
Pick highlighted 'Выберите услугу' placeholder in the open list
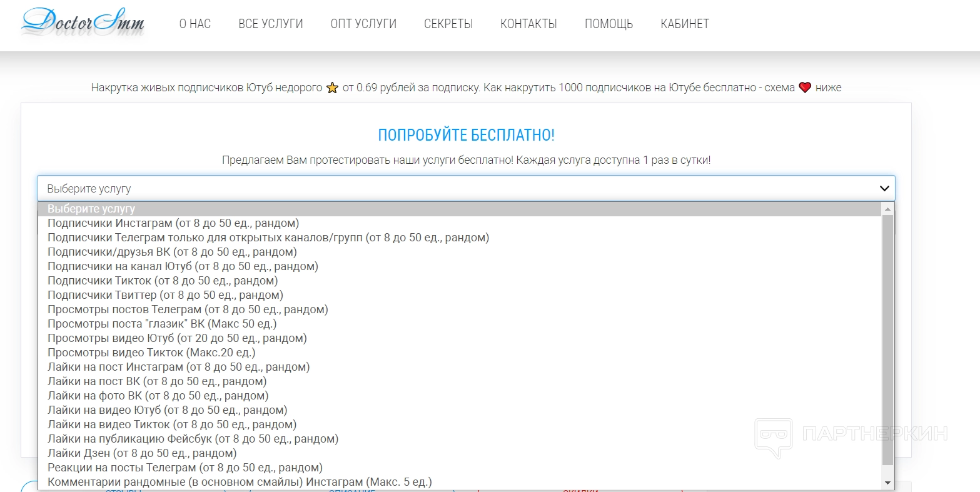pos(460,209)
